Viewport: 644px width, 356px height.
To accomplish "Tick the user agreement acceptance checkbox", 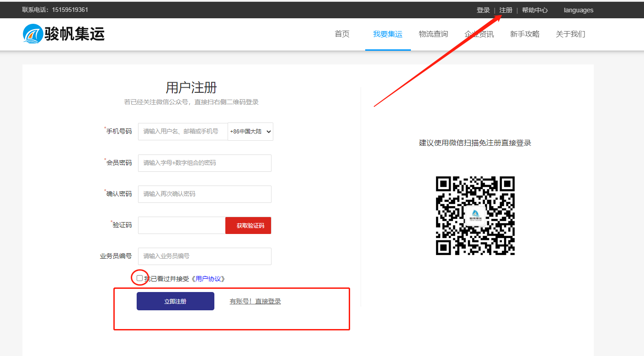I will click(x=139, y=278).
